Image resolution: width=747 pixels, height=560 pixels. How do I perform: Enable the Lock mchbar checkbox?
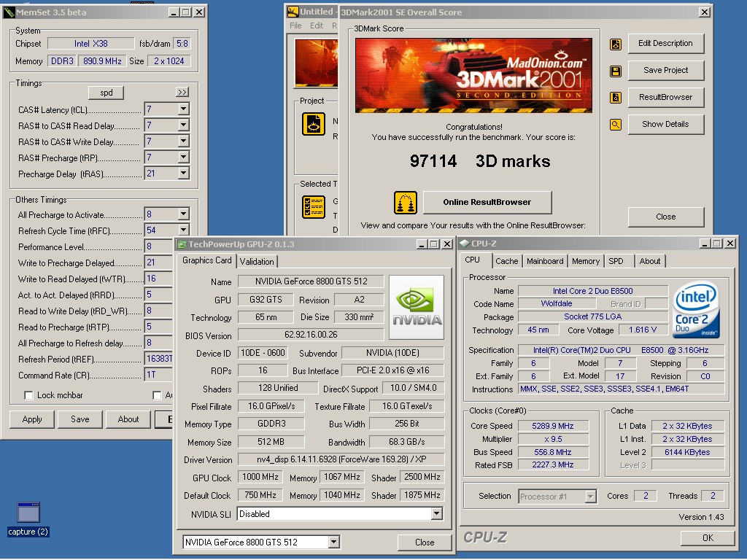tap(28, 395)
